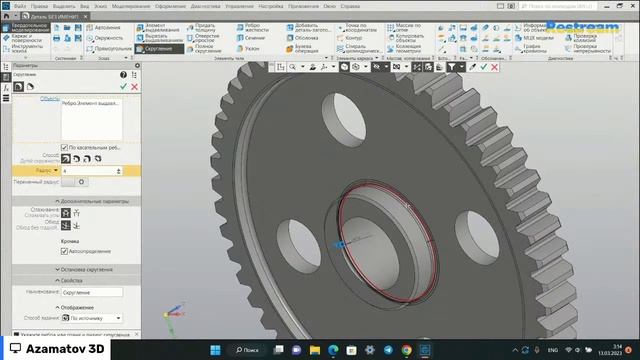Click the Наименование field containing Скругление
Image resolution: width=640 pixels, height=360 pixels.
(x=92, y=292)
